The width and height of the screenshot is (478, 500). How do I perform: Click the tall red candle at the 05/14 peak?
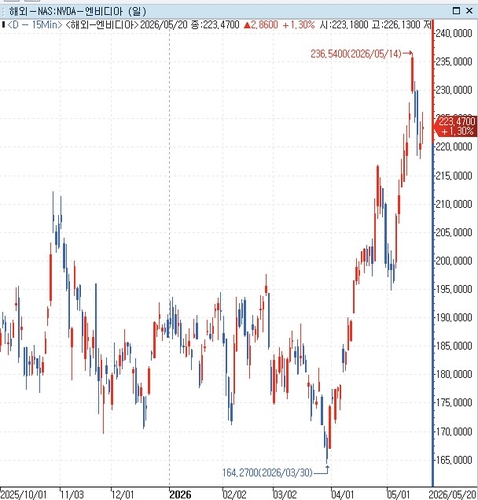[413, 74]
